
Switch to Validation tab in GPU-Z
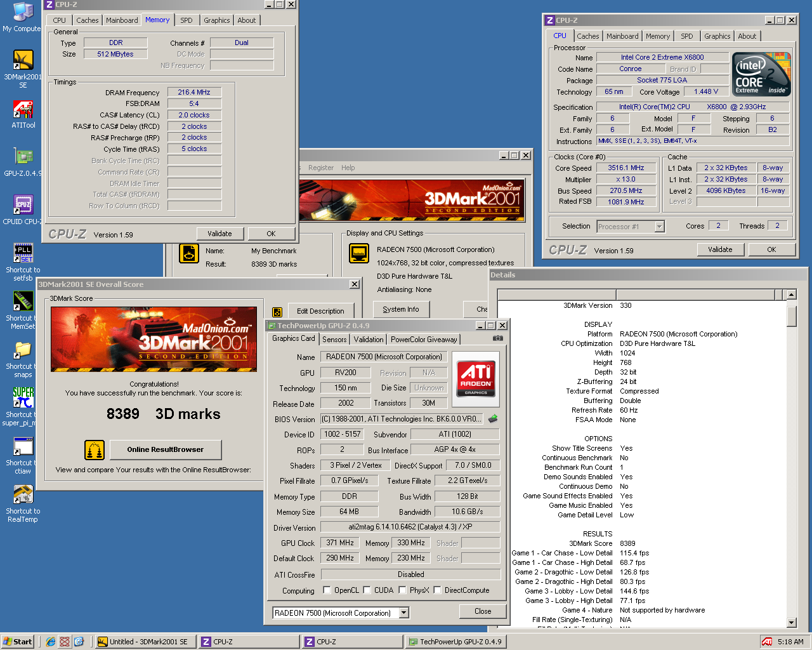coord(369,340)
